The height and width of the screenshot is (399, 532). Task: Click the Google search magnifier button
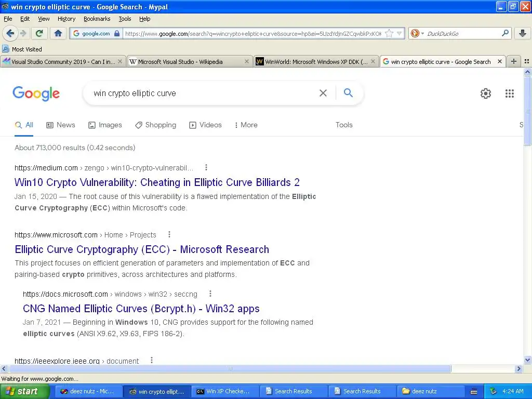pyautogui.click(x=348, y=92)
